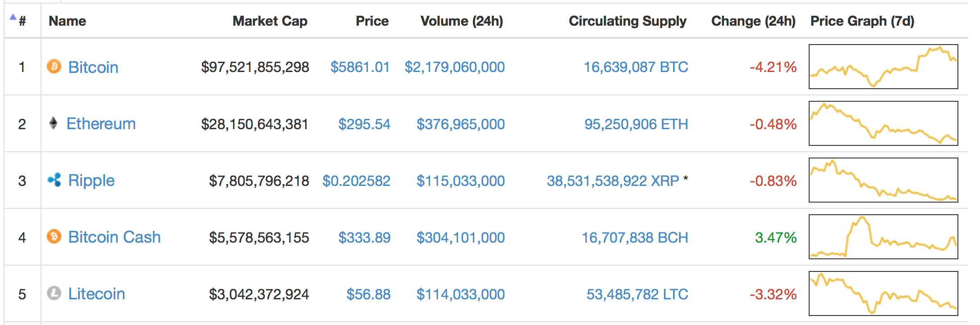980x325 pixels.
Task: Click Ethereum 24h volume $376,965,000
Action: [x=460, y=124]
